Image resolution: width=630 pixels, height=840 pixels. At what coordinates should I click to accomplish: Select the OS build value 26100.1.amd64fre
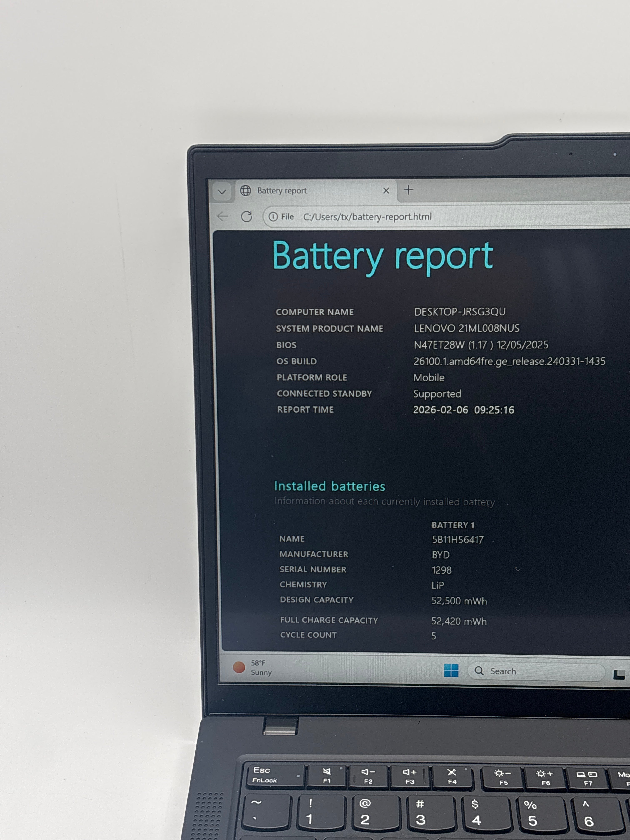coord(510,361)
